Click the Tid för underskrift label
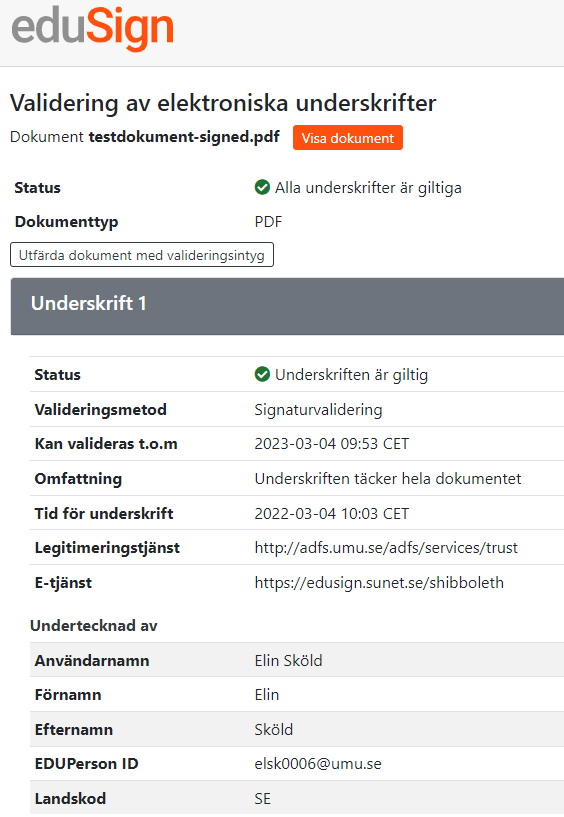The width and height of the screenshot is (564, 817). click(x=104, y=513)
